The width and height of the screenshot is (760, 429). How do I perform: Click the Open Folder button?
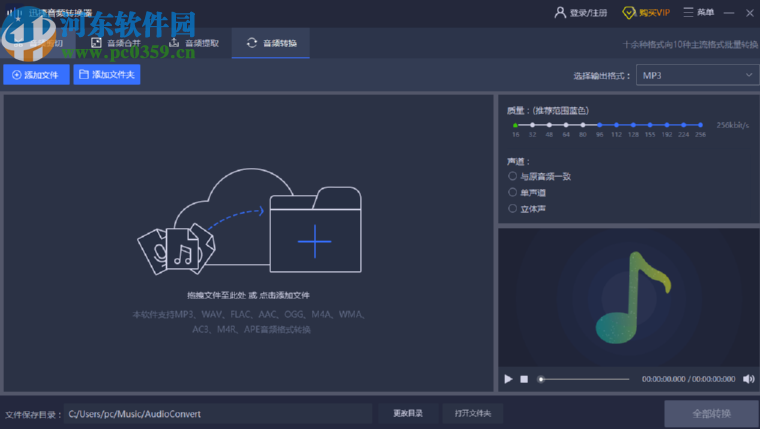(x=473, y=413)
